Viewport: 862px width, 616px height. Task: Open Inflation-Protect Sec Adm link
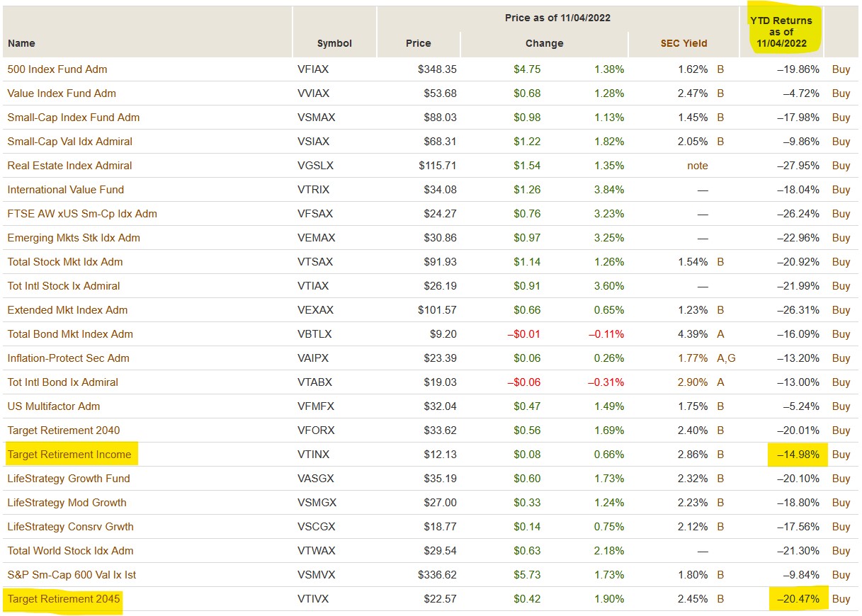click(69, 358)
